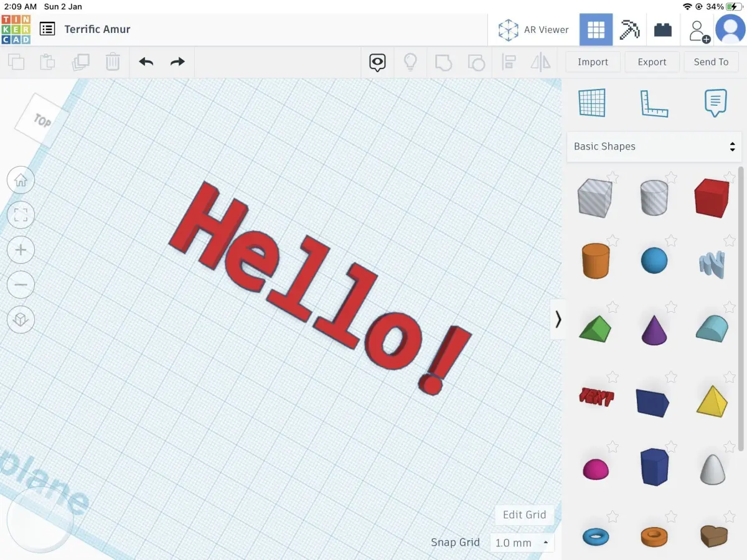This screenshot has height=560, width=747.
Task: Pick the brown Heart shape
Action: 713,536
